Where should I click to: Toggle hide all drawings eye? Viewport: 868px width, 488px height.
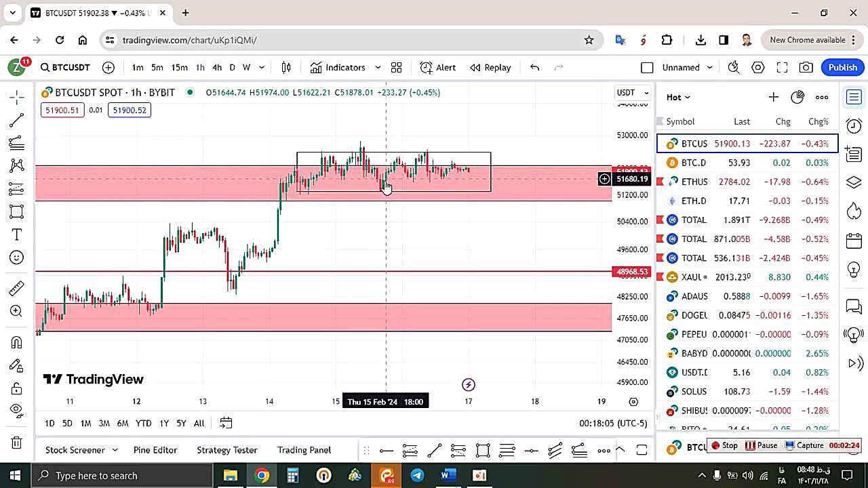[x=17, y=411]
